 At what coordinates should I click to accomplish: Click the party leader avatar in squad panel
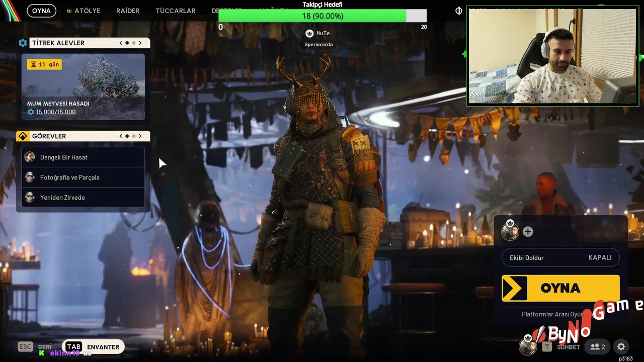[510, 231]
